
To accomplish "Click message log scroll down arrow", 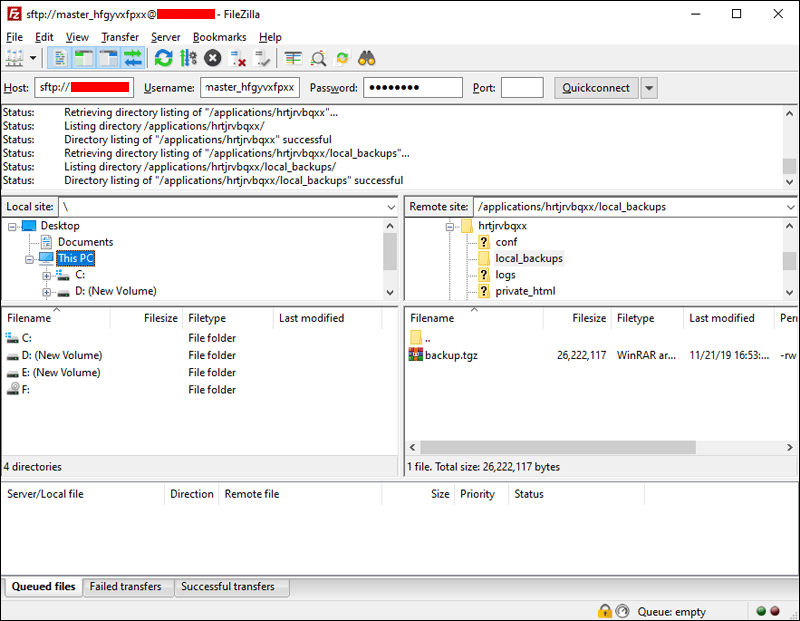I will point(790,181).
